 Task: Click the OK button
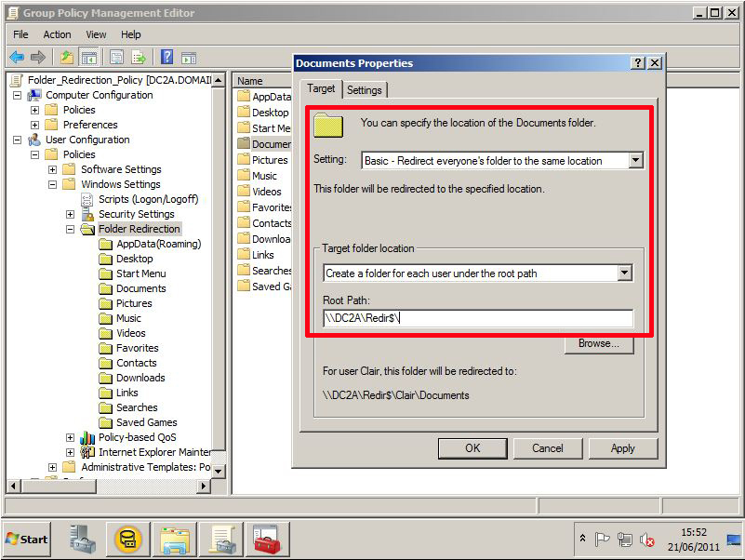(x=472, y=448)
